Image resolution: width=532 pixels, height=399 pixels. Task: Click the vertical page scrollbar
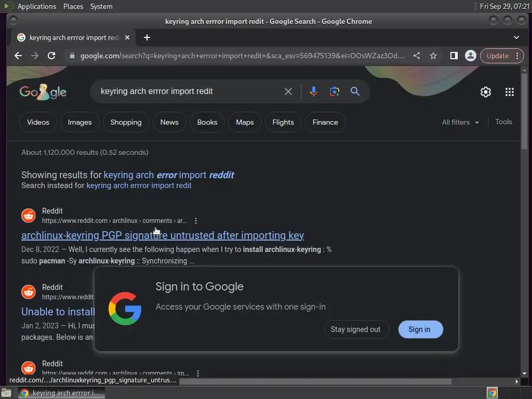point(525,112)
